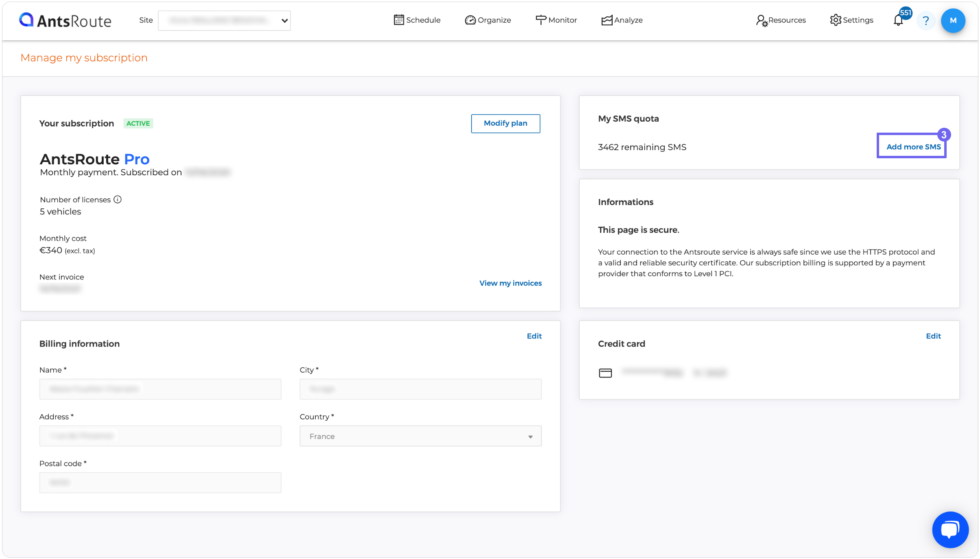
Task: Click the notifications bell icon
Action: click(898, 20)
